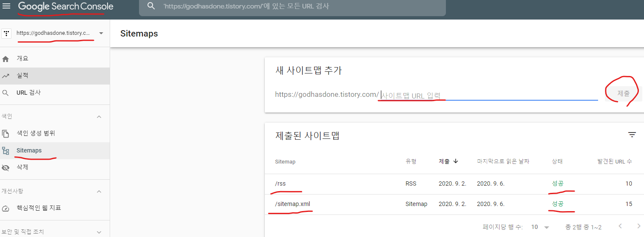Collapse the 색인 section
Viewport: 644px width, 237px height.
tap(99, 116)
